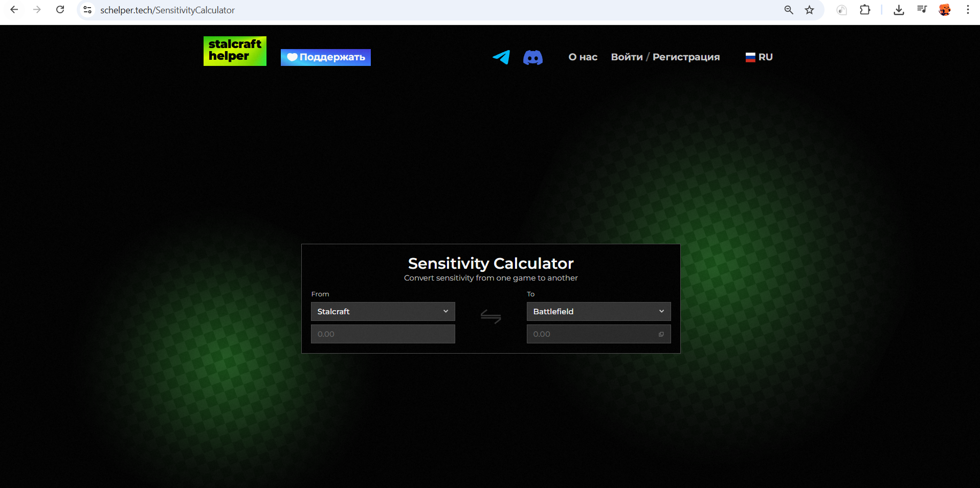Reload the page
Viewport: 980px width, 488px height.
tap(60, 10)
